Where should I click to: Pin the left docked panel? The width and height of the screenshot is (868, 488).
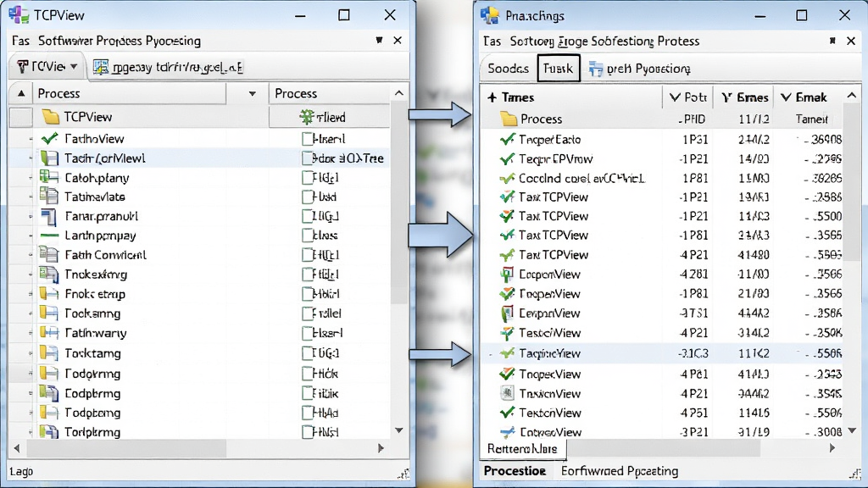click(379, 40)
